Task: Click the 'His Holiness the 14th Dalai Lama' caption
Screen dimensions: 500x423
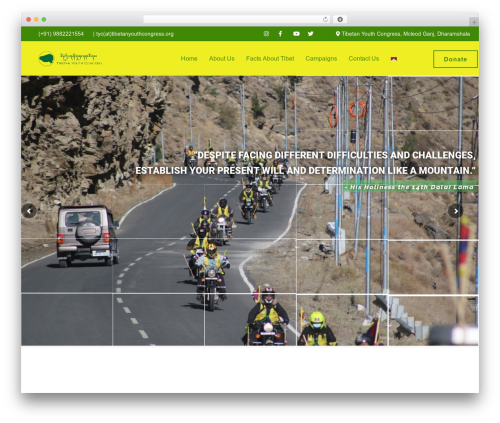Action: click(x=409, y=187)
